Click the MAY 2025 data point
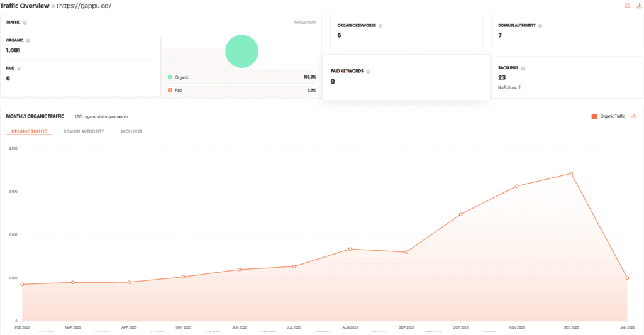This screenshot has height=335, width=644. (183, 277)
